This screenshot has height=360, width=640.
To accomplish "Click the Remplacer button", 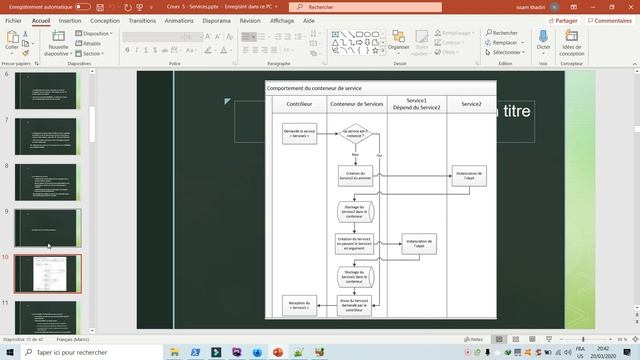I will (504, 42).
